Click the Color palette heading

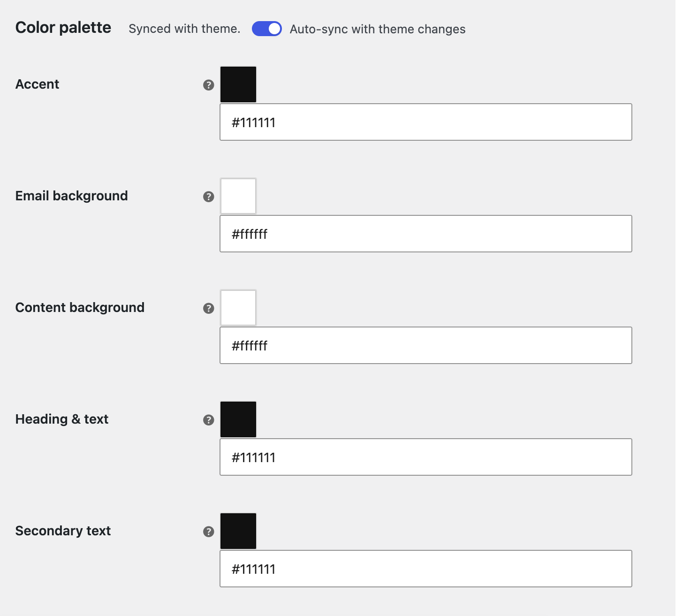(x=63, y=28)
